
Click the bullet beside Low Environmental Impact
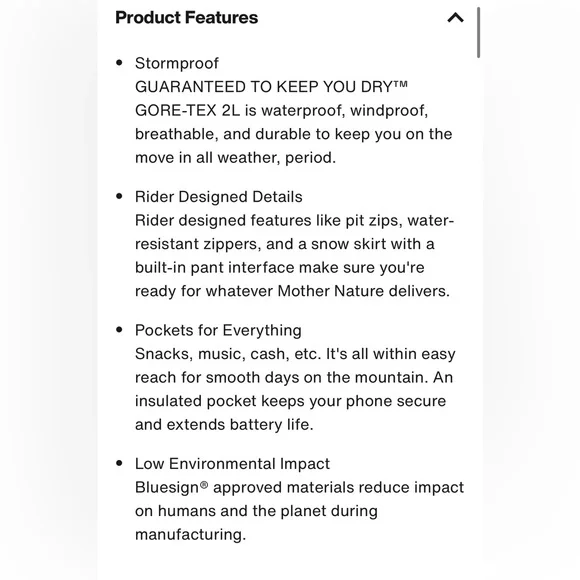[119, 463]
